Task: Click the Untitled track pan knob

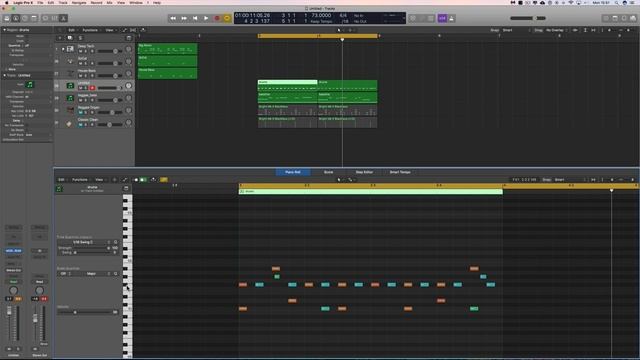Action: (x=129, y=86)
